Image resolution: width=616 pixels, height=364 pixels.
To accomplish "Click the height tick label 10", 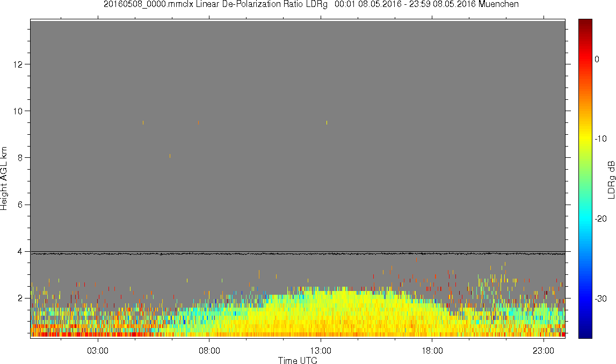I will click(x=18, y=111).
